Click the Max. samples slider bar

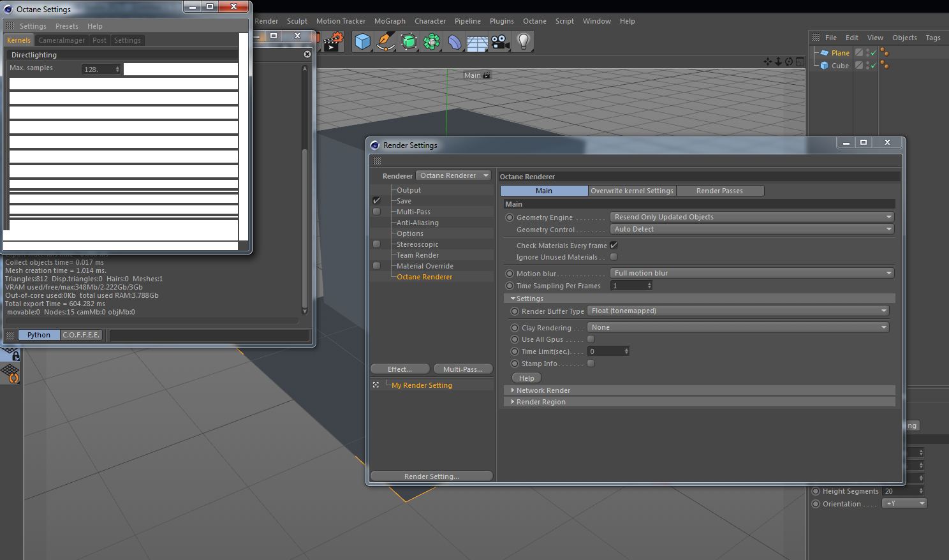pos(180,69)
